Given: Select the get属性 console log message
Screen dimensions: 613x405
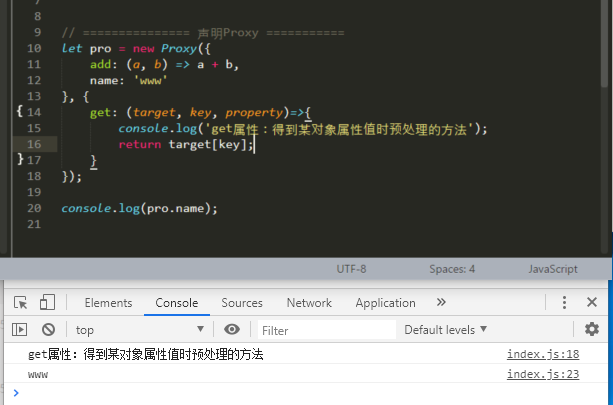Looking at the screenshot, I should (145, 355).
